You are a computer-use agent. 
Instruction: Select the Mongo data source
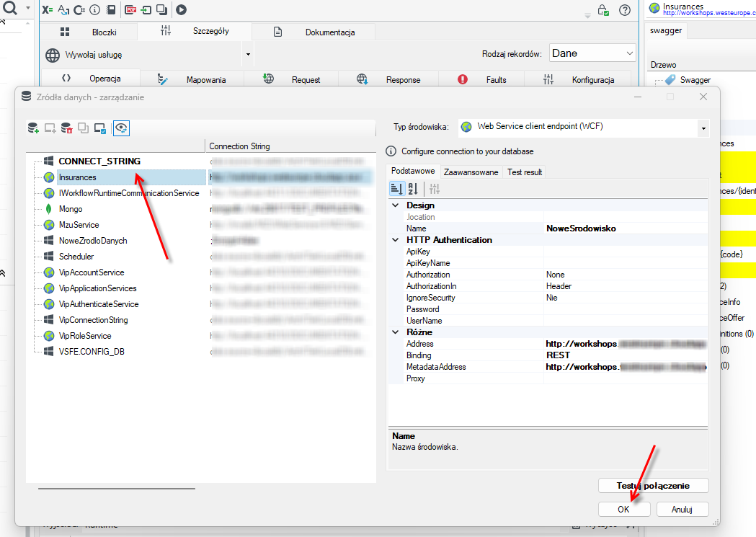[71, 209]
